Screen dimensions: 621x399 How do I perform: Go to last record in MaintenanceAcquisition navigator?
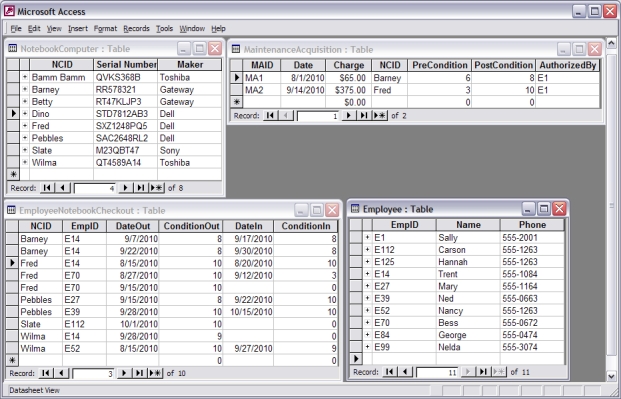tap(364, 116)
